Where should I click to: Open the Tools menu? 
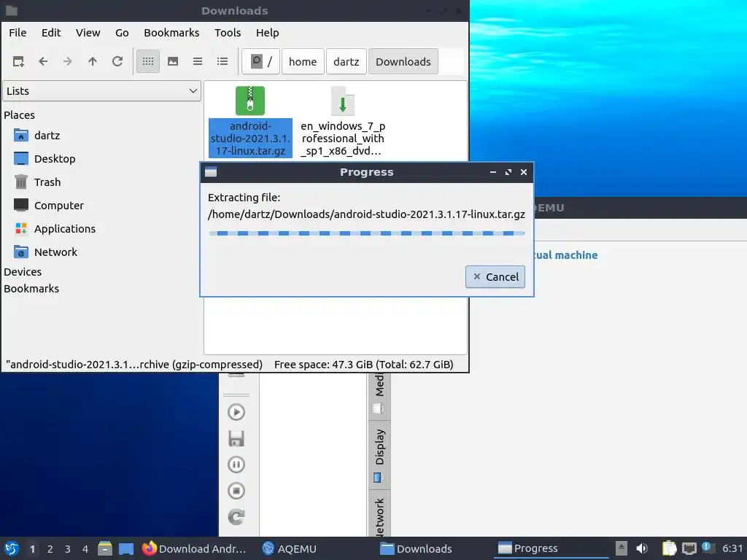coord(228,33)
